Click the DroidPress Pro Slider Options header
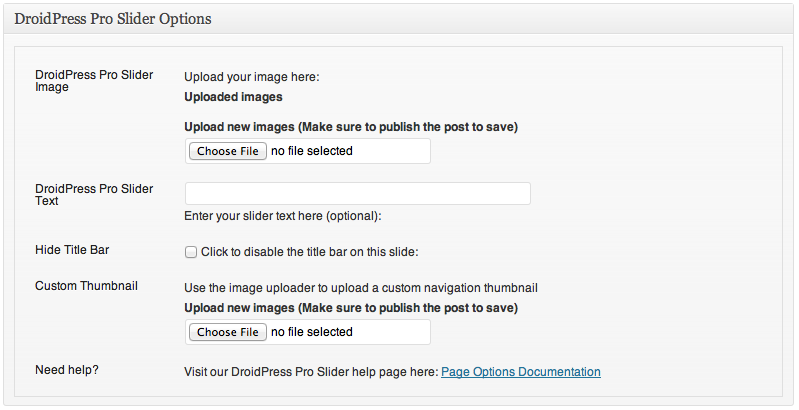Viewport: 799px width, 410px height. pyautogui.click(x=113, y=19)
